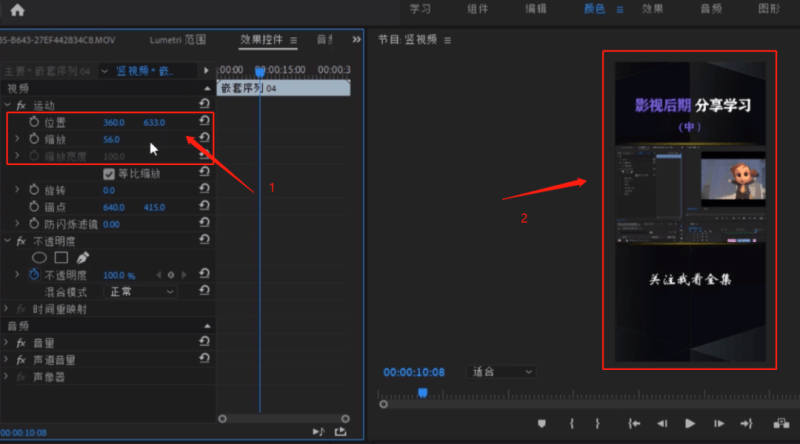Click the program monitor playhead marker
The width and height of the screenshot is (800, 444).
click(422, 392)
